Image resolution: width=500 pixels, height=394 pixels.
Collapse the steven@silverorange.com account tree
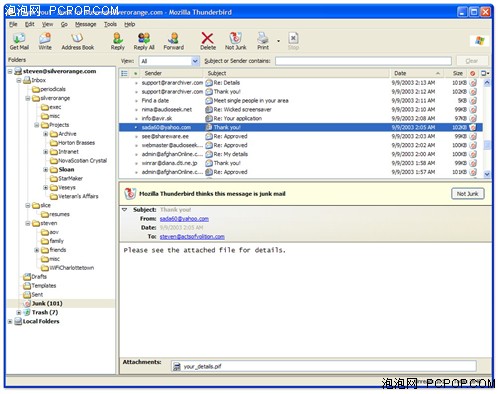(x=10, y=71)
